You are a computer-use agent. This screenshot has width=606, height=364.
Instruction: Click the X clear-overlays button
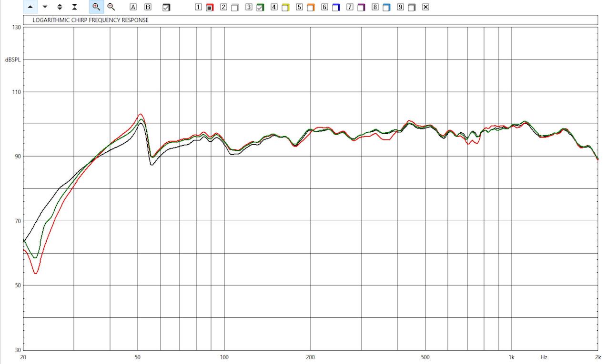pos(425,7)
